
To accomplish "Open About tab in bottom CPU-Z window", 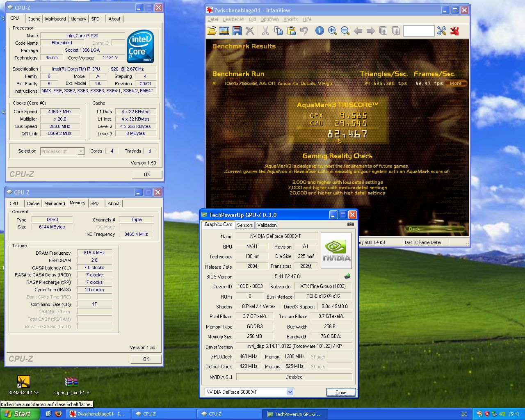I will tap(114, 203).
